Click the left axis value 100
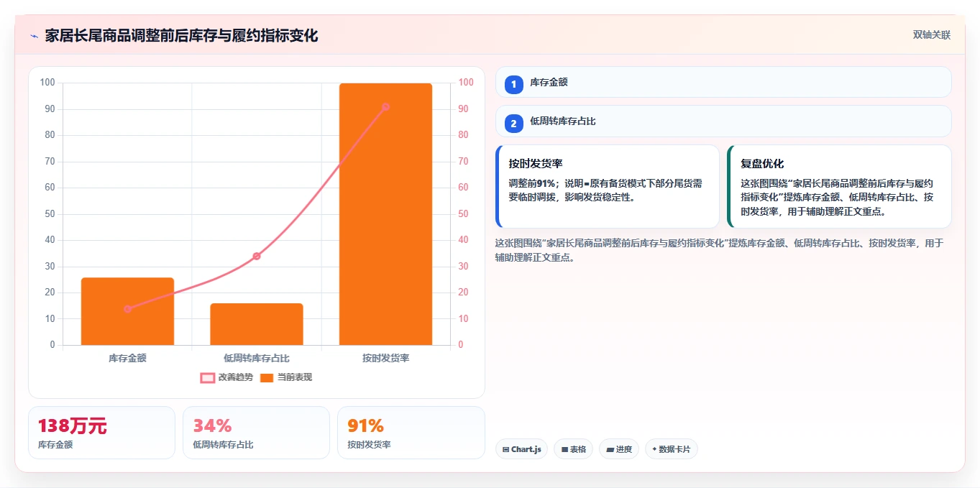The width and height of the screenshot is (980, 488). [x=47, y=83]
